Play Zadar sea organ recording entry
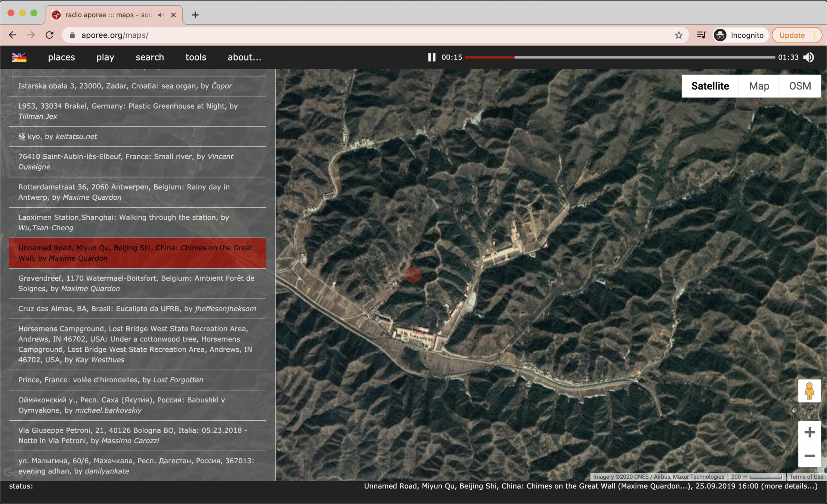The height and width of the screenshot is (504, 827). tap(125, 86)
